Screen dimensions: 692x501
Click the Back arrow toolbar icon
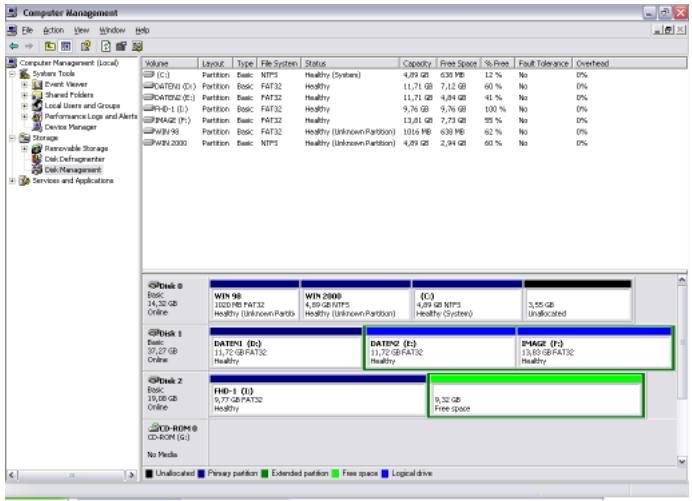pyautogui.click(x=14, y=46)
